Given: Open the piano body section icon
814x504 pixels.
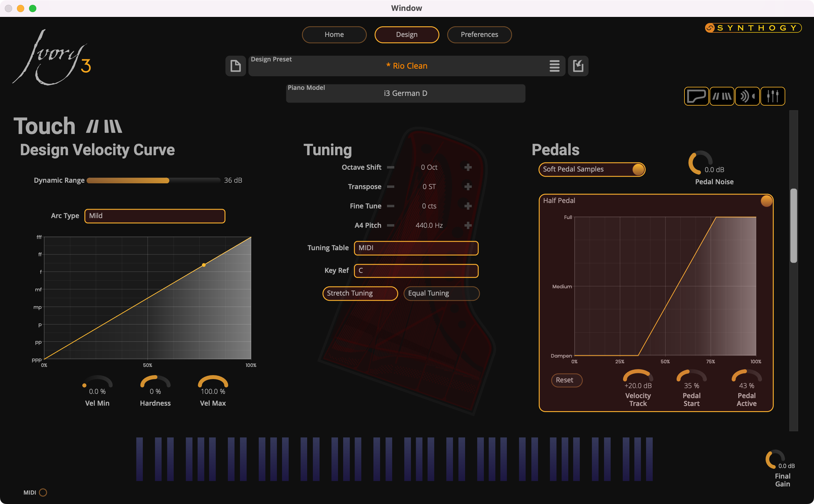Looking at the screenshot, I should (696, 96).
